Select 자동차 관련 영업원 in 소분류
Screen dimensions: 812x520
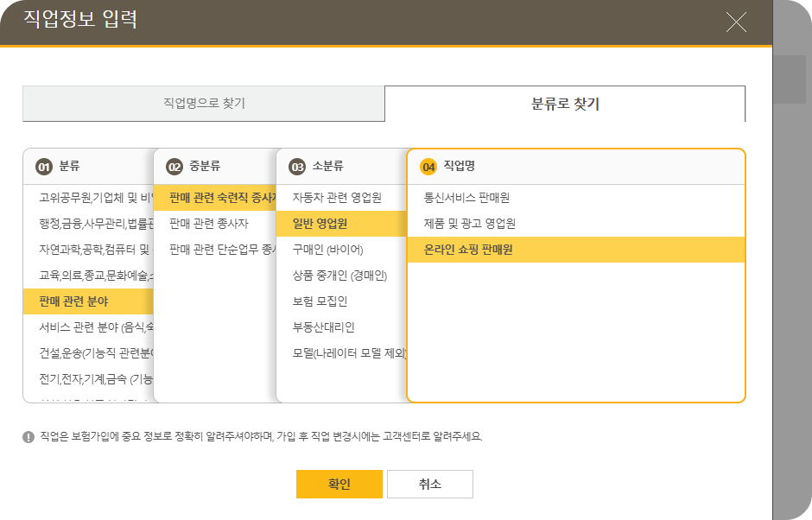point(342,197)
